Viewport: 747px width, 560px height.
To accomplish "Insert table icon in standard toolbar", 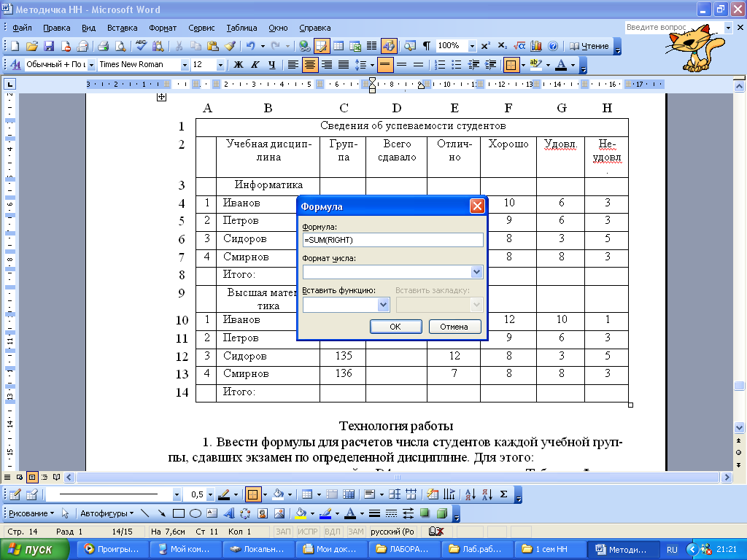I will tap(338, 46).
